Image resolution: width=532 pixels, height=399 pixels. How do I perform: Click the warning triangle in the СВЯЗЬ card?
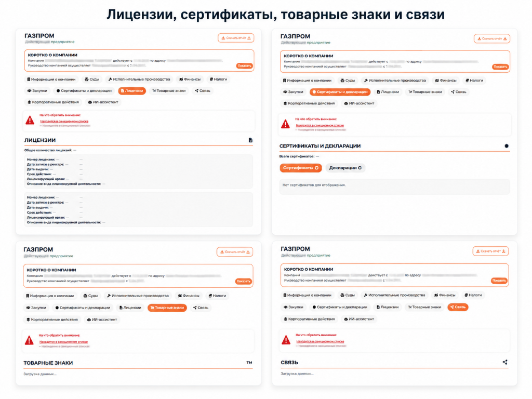286,340
